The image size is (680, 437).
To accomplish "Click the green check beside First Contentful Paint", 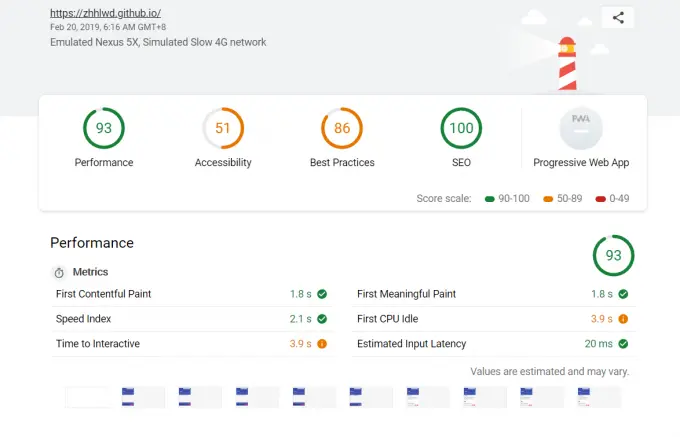I will point(322,294).
